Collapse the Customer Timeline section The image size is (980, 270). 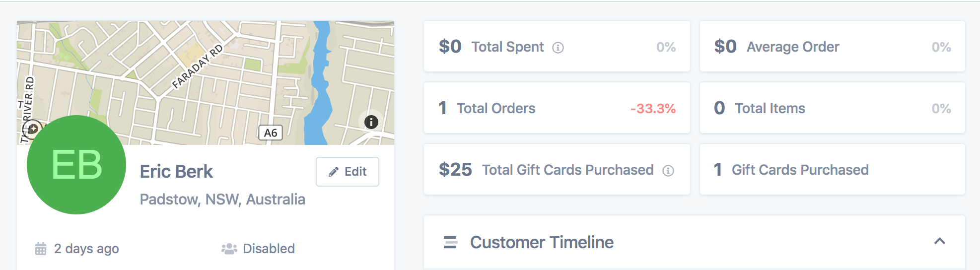(940, 241)
